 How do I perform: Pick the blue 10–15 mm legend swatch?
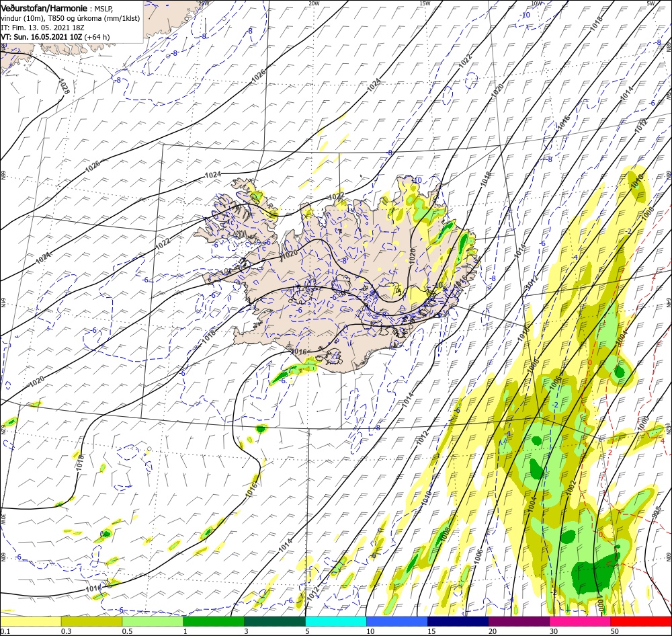(x=397, y=621)
